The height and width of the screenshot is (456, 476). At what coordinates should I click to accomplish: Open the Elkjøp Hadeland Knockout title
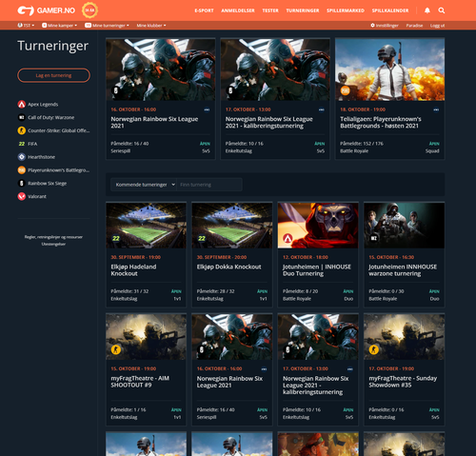click(133, 270)
